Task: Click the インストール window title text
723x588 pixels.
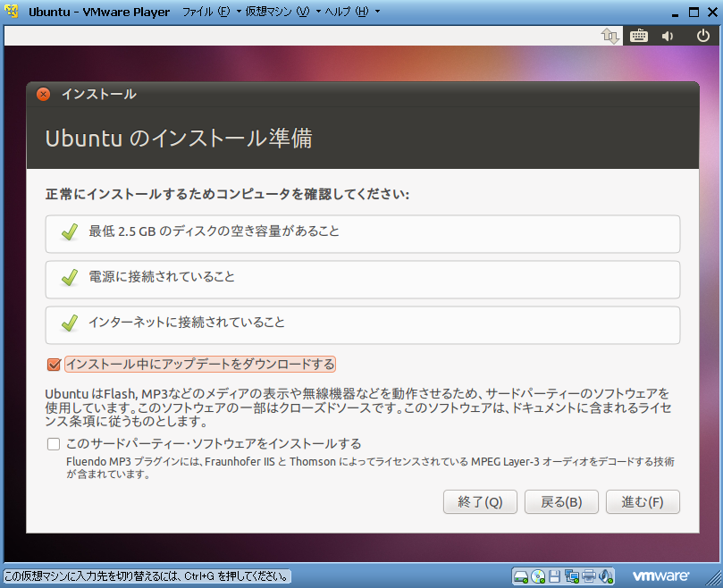Action: click(x=99, y=95)
